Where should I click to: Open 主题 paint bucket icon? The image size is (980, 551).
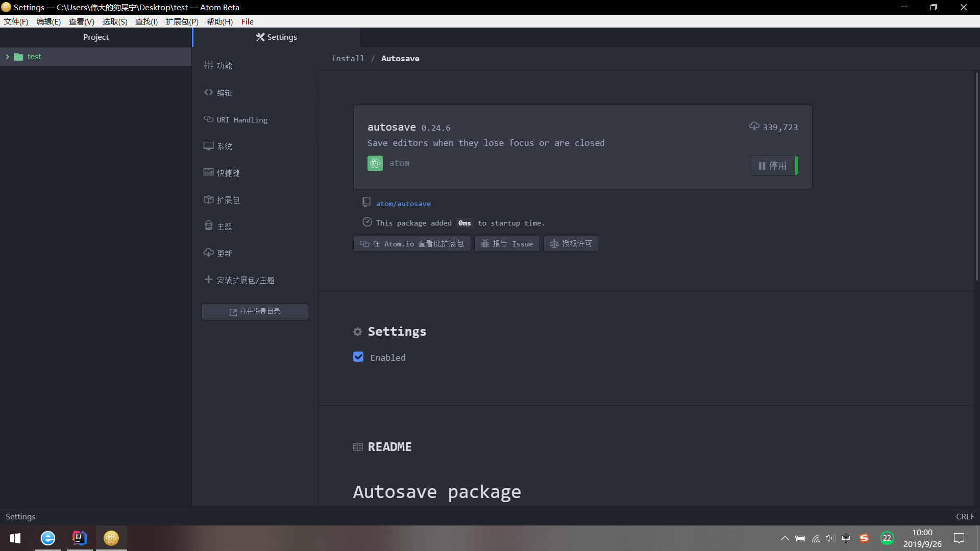tap(208, 226)
